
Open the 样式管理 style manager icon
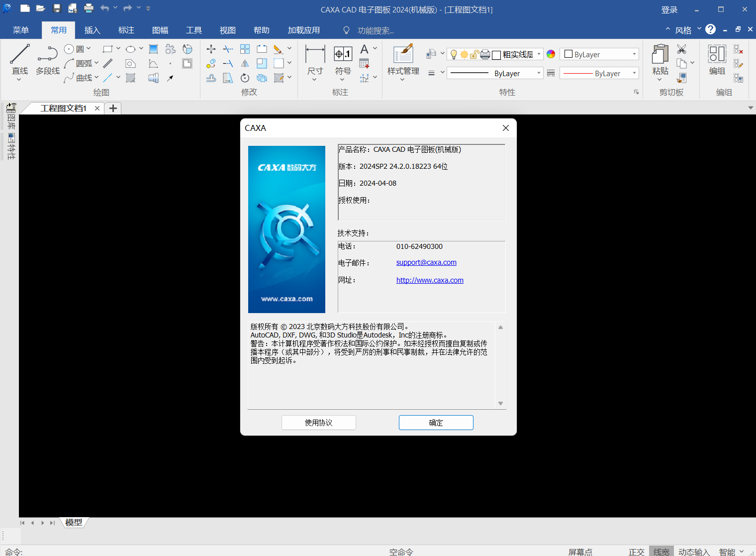pyautogui.click(x=403, y=55)
